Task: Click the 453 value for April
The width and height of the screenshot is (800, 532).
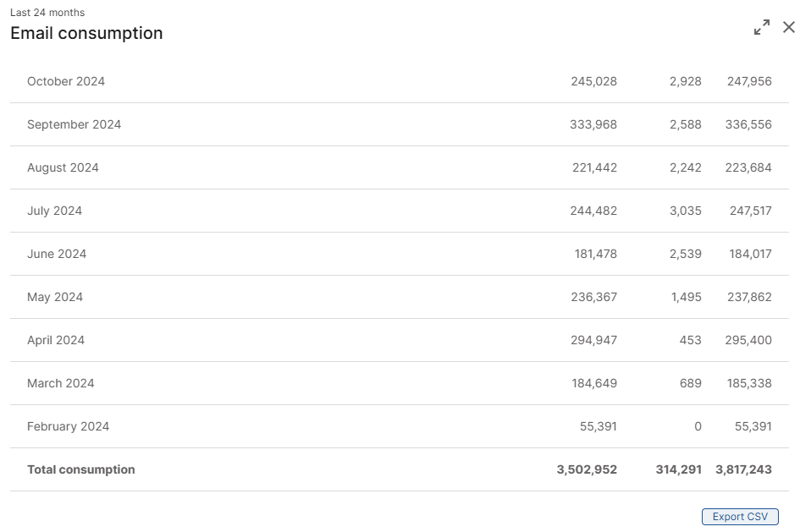Action: [x=690, y=340]
